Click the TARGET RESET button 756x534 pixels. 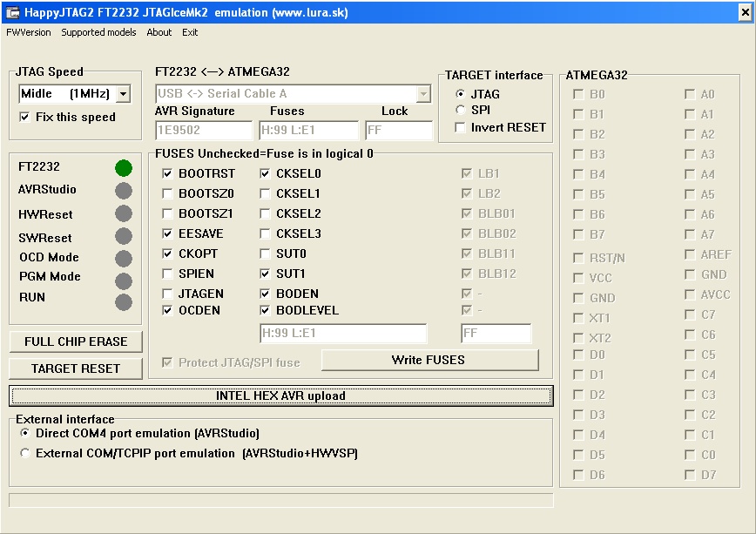76,368
